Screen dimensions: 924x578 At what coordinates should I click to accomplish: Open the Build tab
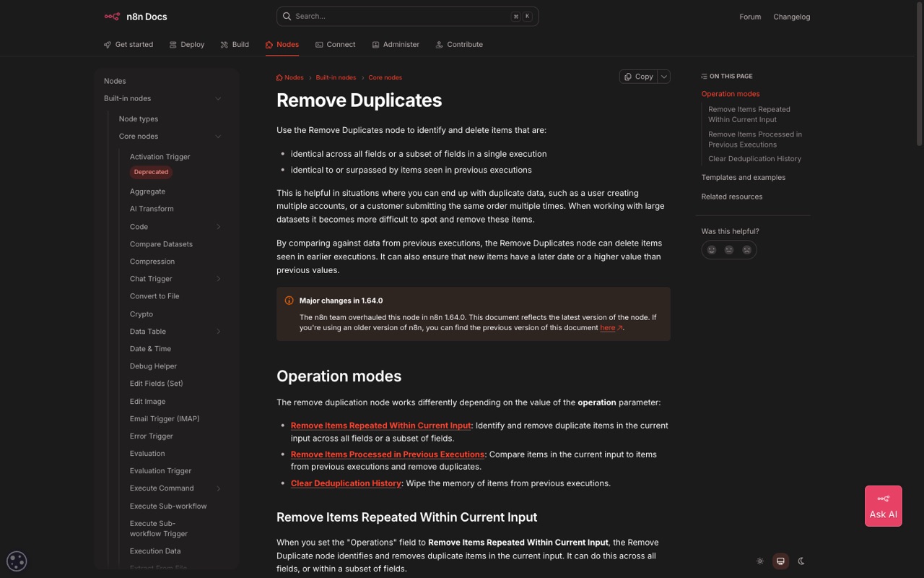[235, 44]
